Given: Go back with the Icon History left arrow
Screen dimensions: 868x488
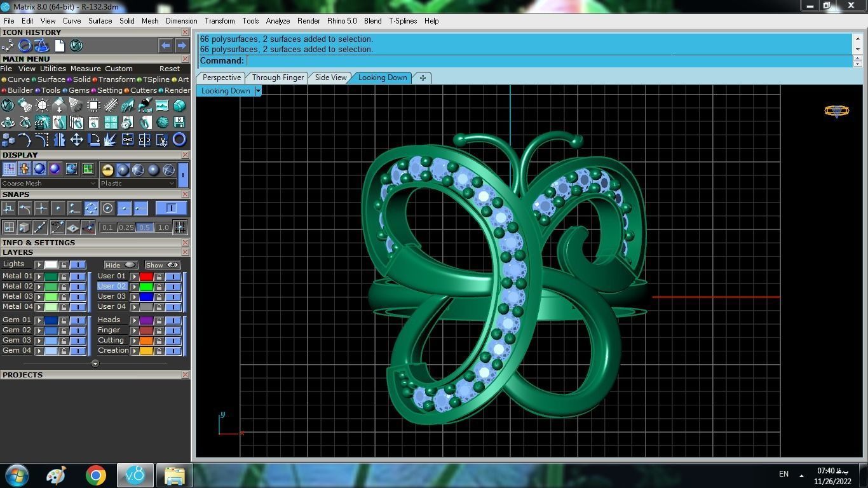Looking at the screenshot, I should [165, 45].
